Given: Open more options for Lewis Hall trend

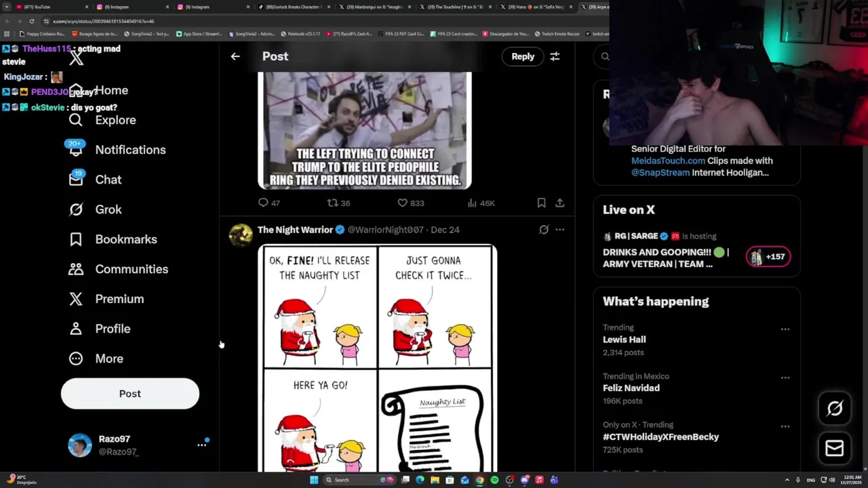Looking at the screenshot, I should [785, 329].
